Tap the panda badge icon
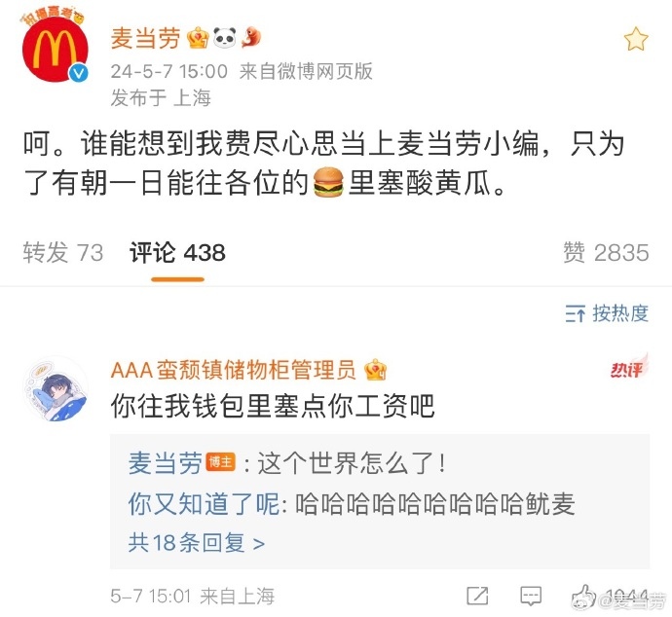Viewport: 672px width, 617px height. tap(225, 38)
